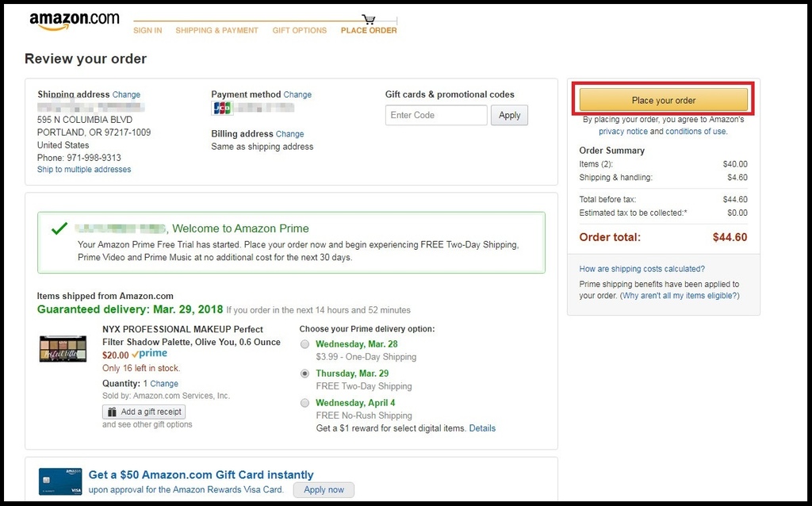Viewport: 812px width, 506px height.
Task: Click the Amazon Rewards Visa card image
Action: tap(60, 481)
